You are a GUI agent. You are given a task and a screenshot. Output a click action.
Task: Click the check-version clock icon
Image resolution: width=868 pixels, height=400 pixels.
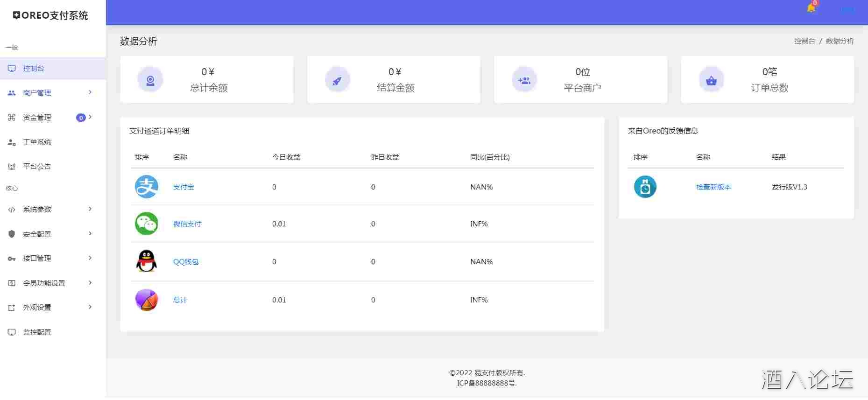click(645, 187)
